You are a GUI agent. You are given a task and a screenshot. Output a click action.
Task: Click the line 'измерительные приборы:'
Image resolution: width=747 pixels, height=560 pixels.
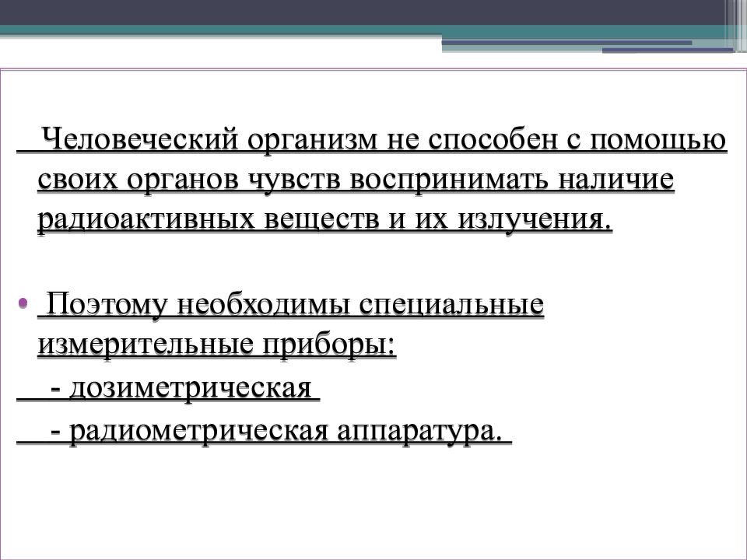217,345
